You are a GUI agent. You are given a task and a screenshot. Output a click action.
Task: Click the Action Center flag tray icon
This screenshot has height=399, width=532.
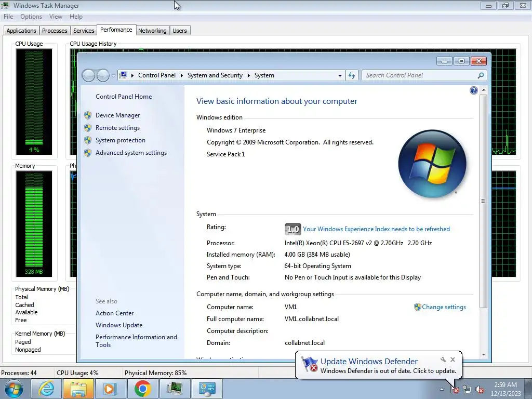point(455,390)
